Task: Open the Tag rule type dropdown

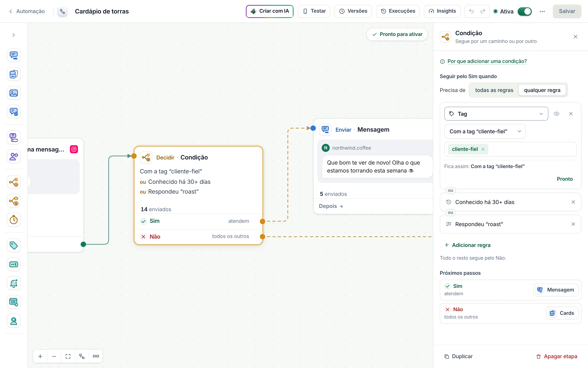Action: 496,114
